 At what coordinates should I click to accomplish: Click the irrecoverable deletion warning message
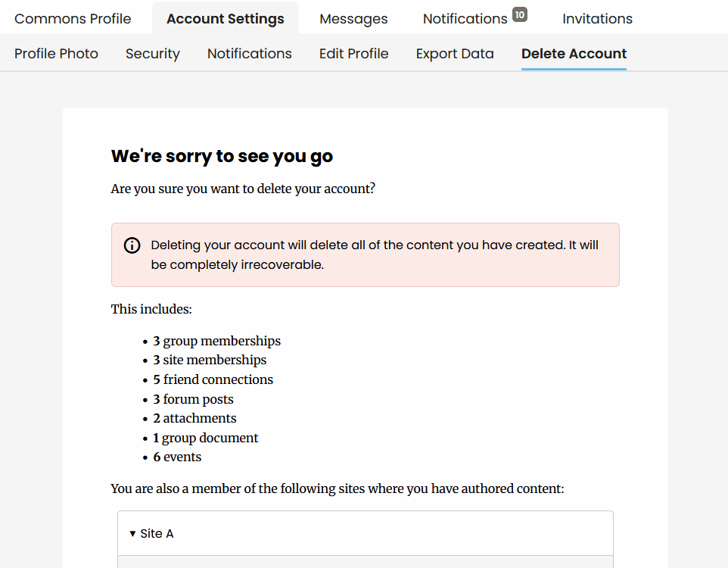[x=375, y=255]
